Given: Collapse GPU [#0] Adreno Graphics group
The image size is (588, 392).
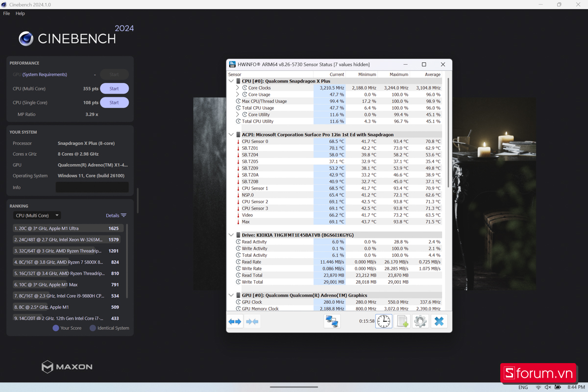Looking at the screenshot, I should 231,295.
